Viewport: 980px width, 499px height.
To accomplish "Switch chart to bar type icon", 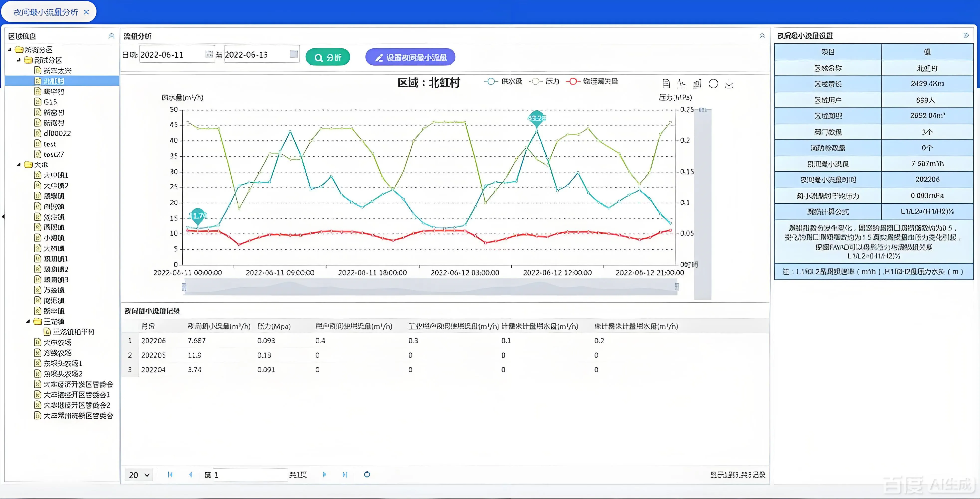I will [697, 83].
